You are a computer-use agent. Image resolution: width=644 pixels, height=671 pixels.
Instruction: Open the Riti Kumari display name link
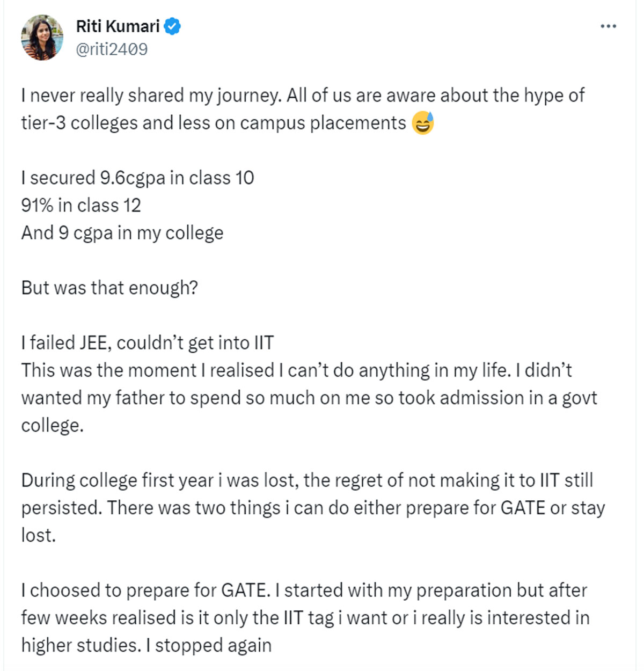[118, 26]
